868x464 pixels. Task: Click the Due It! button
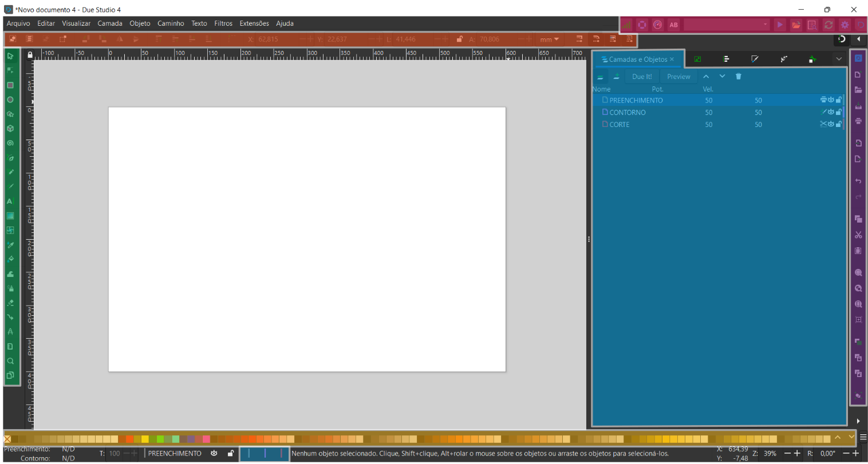(642, 76)
